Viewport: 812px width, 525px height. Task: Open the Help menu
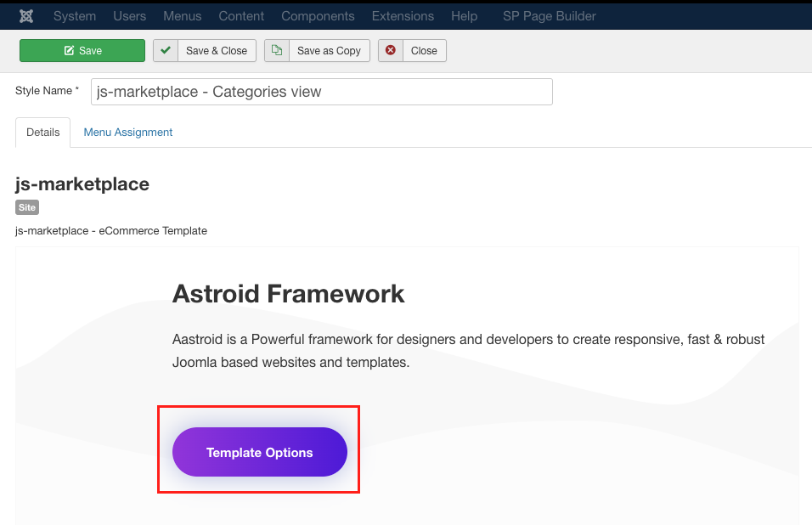[x=464, y=16]
